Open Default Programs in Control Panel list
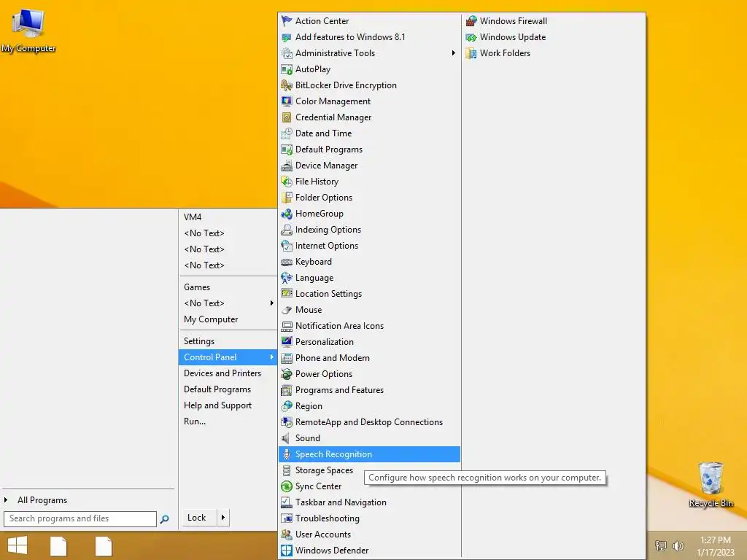This screenshot has width=747, height=560. coord(369,149)
